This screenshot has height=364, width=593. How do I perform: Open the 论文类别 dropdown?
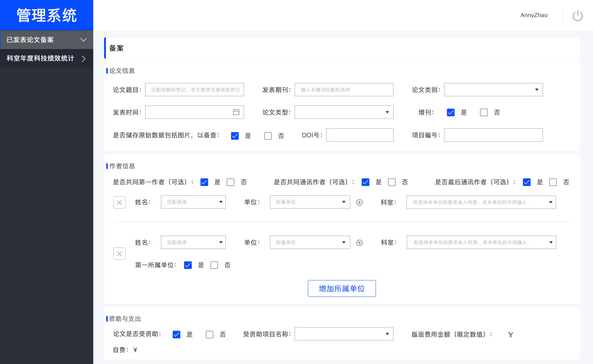pyautogui.click(x=493, y=90)
